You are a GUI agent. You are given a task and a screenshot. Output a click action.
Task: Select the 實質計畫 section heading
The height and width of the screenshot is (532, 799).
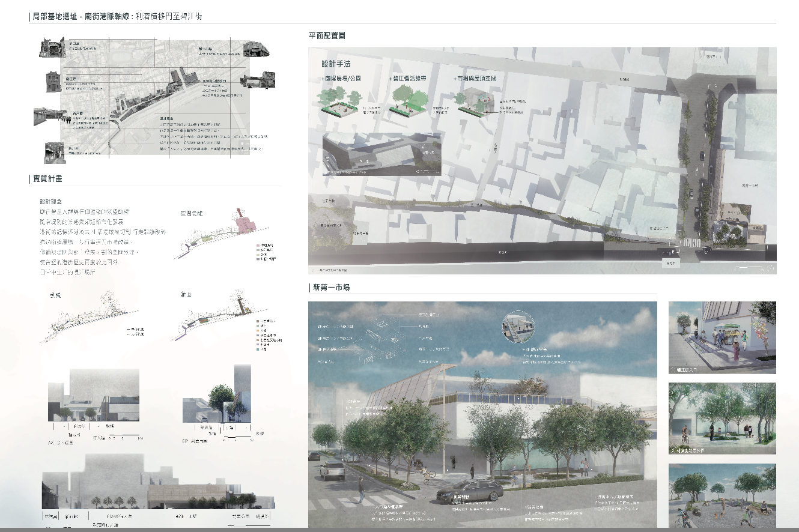[47, 179]
